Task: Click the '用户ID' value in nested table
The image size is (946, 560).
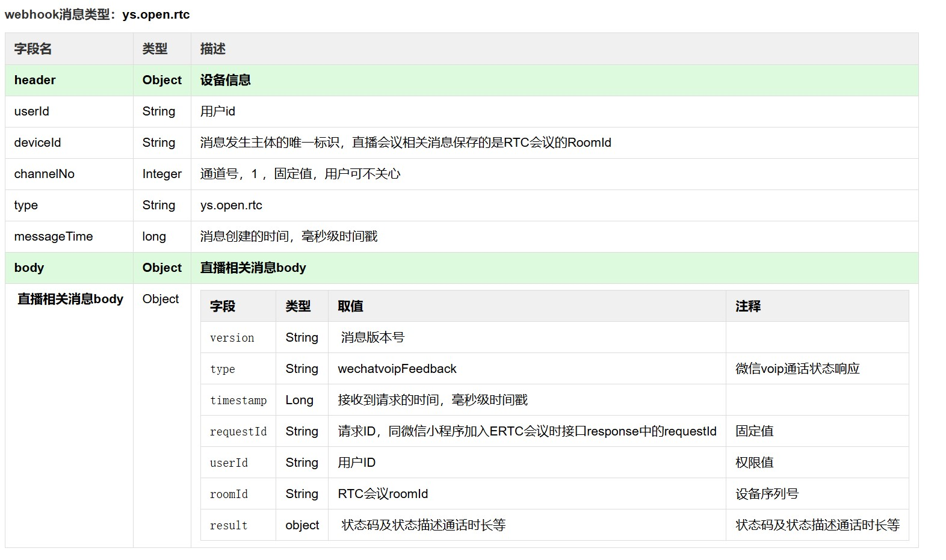Action: coord(357,463)
